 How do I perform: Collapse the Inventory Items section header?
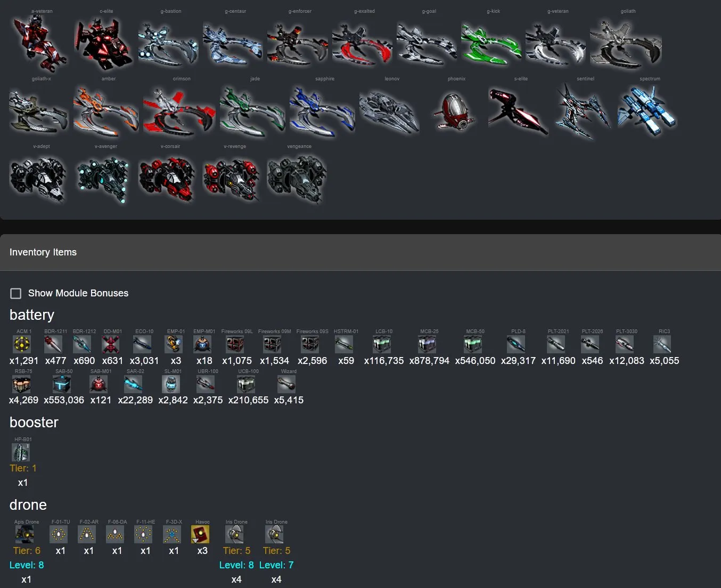click(361, 252)
